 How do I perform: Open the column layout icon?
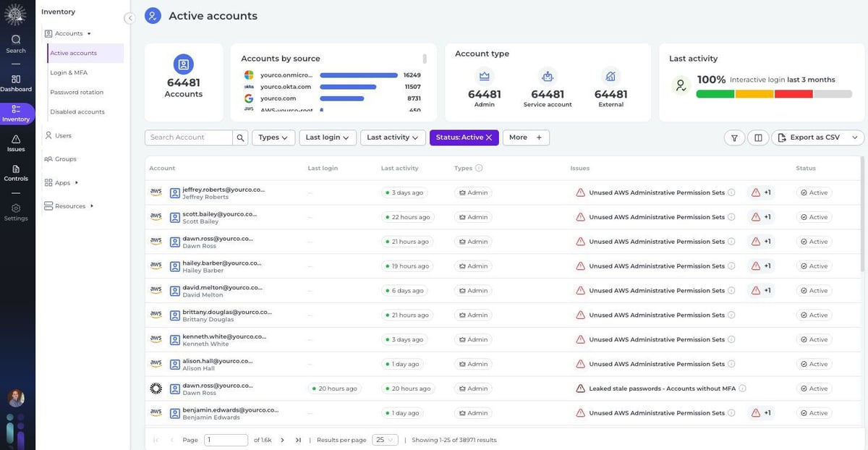point(758,137)
